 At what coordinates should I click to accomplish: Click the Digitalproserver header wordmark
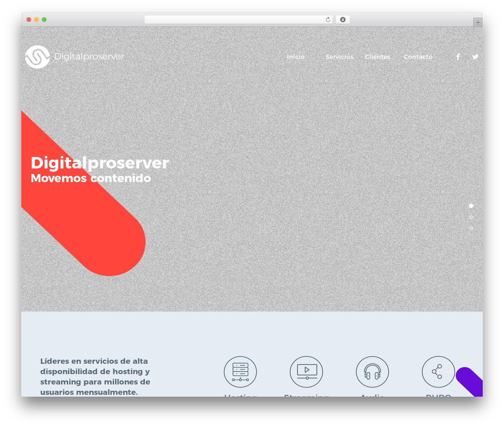[x=89, y=57]
